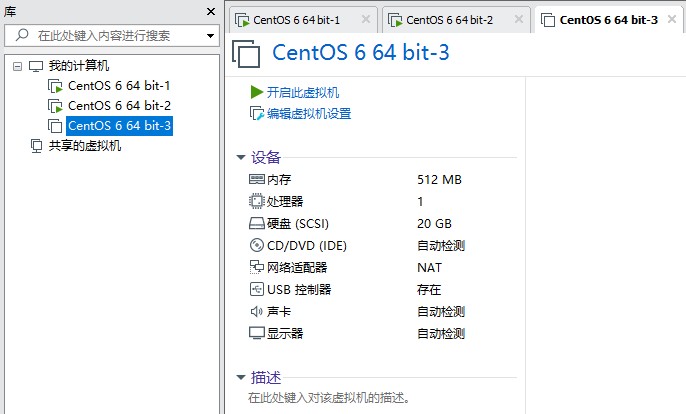The height and width of the screenshot is (414, 686).
Task: Switch to the CentOS 6 64 bit-1 tab
Action: (x=303, y=20)
